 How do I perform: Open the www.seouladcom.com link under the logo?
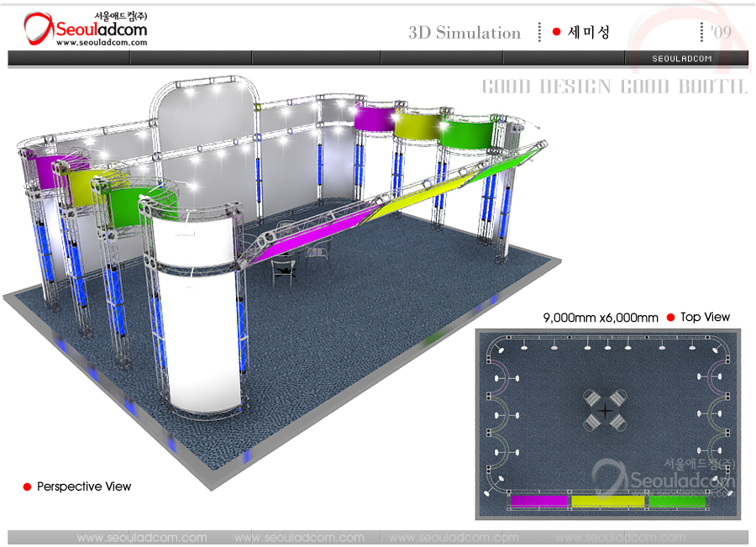102,43
